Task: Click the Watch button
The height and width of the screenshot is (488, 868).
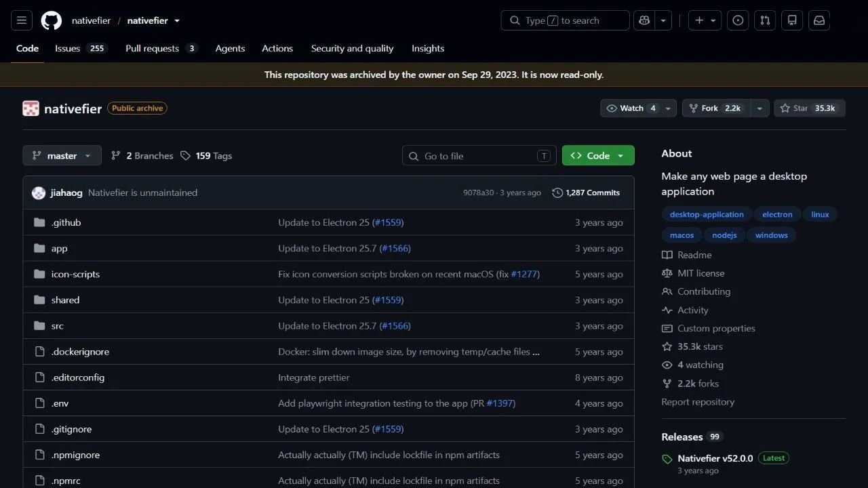Action: coord(631,108)
